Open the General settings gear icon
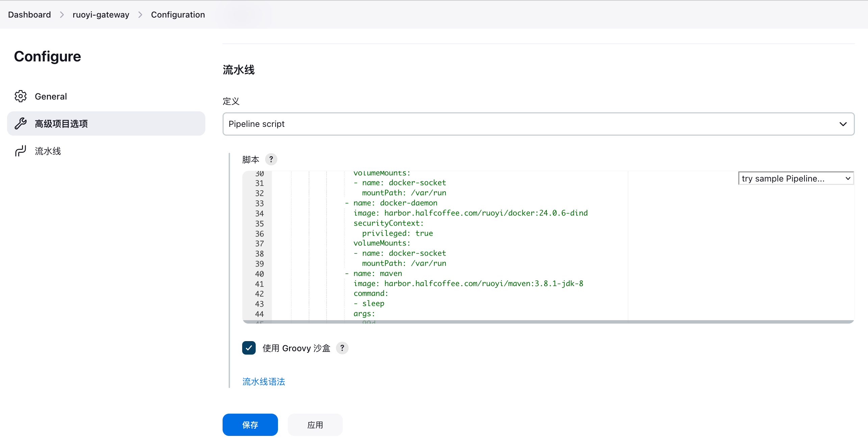Screen dimensions: 868x444 pos(21,96)
